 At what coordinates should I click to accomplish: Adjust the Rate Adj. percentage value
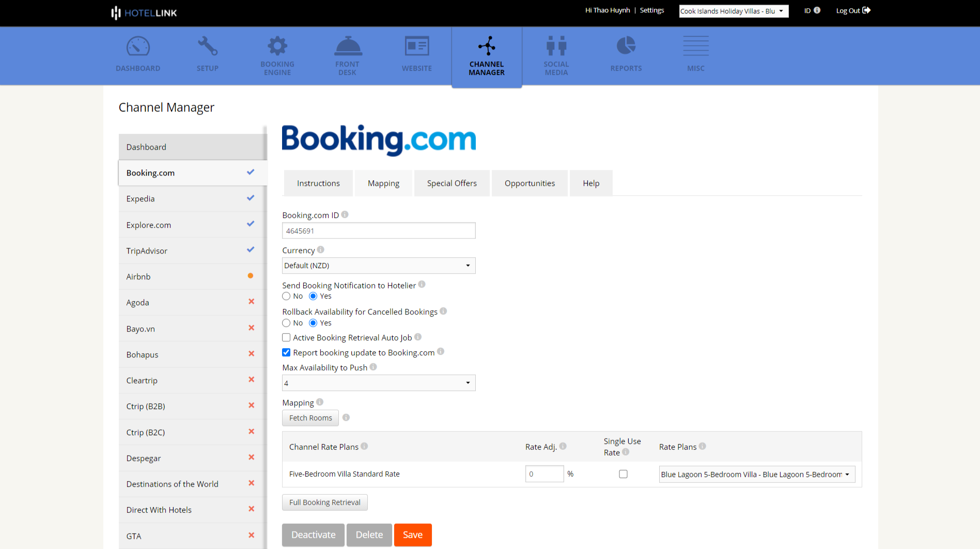[x=545, y=474]
